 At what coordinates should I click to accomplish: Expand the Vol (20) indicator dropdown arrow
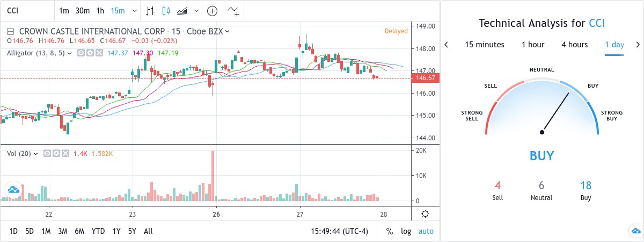coord(35,154)
